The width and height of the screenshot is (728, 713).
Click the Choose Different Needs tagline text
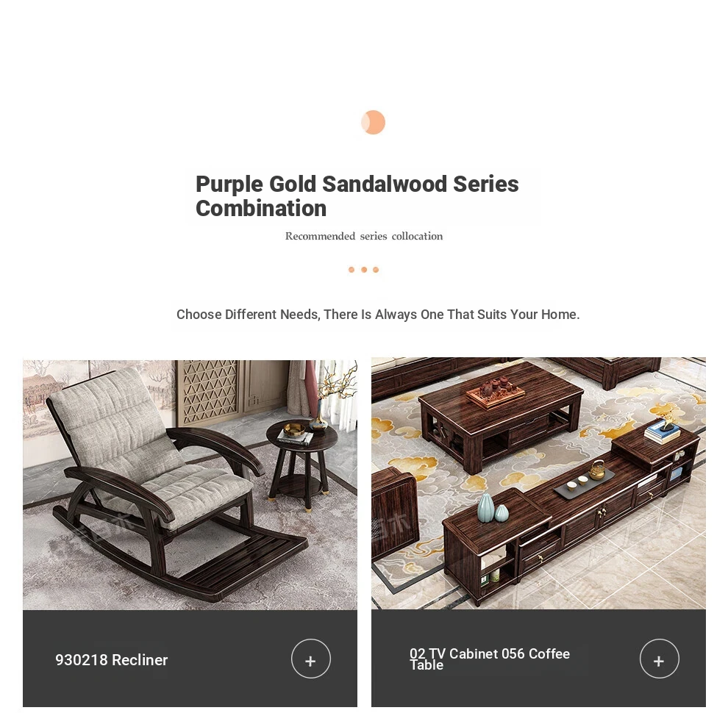pyautogui.click(x=378, y=315)
